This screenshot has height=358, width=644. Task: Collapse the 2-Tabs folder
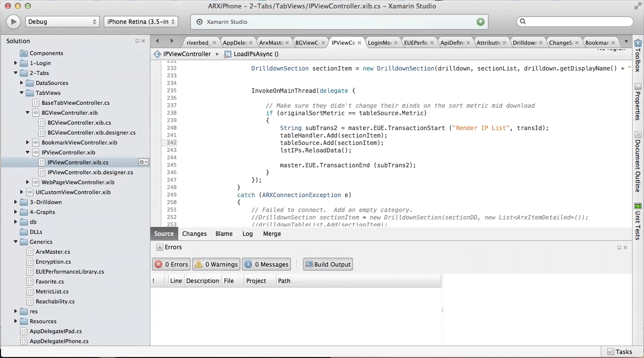[16, 73]
